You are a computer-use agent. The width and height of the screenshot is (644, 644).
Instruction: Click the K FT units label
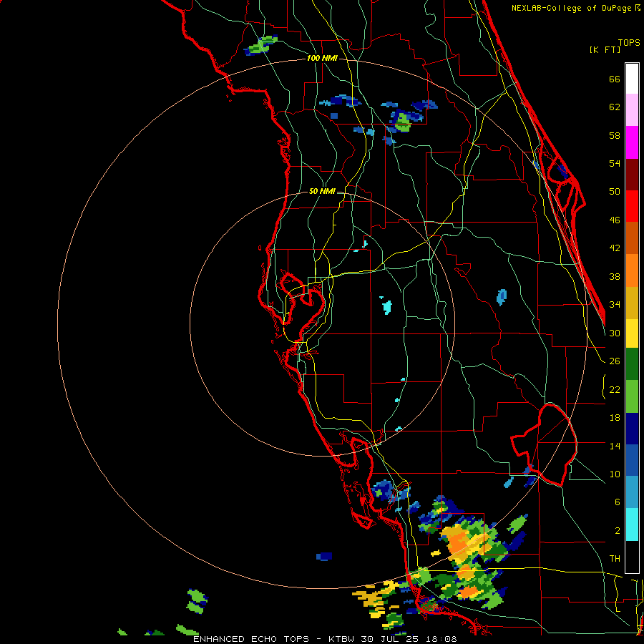(x=605, y=50)
